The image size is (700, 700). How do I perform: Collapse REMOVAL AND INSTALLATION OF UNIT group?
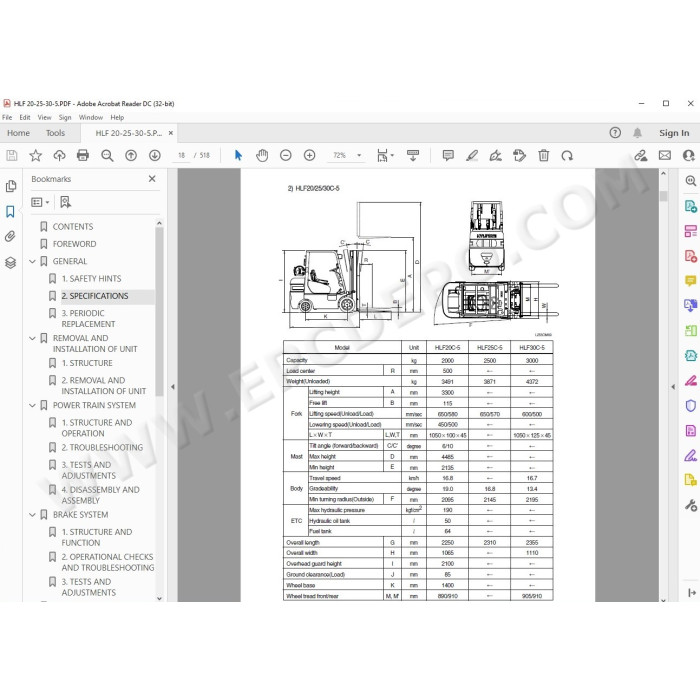click(32, 338)
